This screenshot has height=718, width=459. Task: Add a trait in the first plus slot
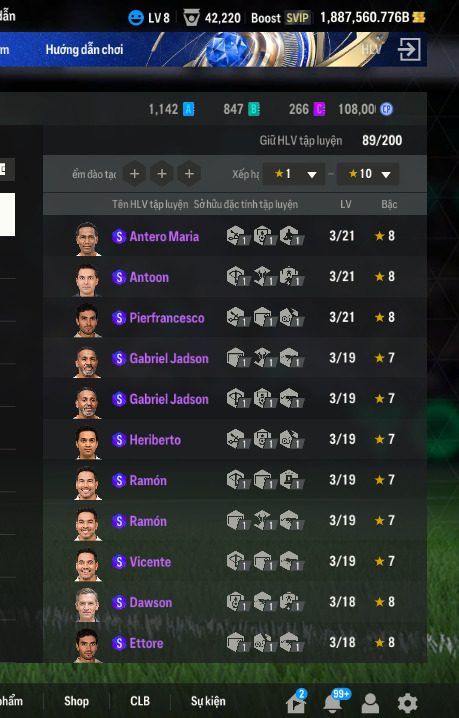[x=135, y=174]
